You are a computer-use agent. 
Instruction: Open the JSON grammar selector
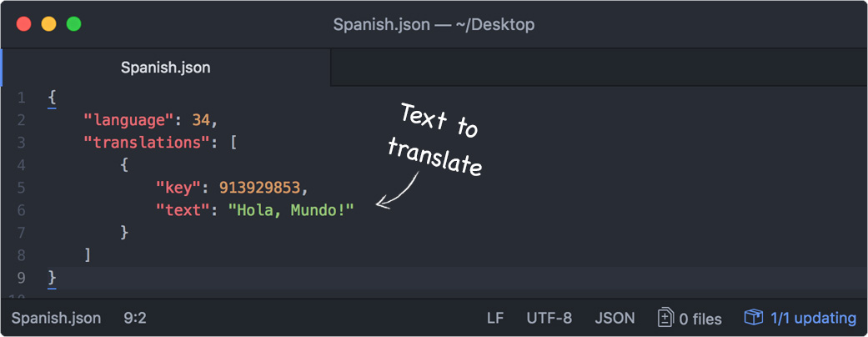[615, 319]
